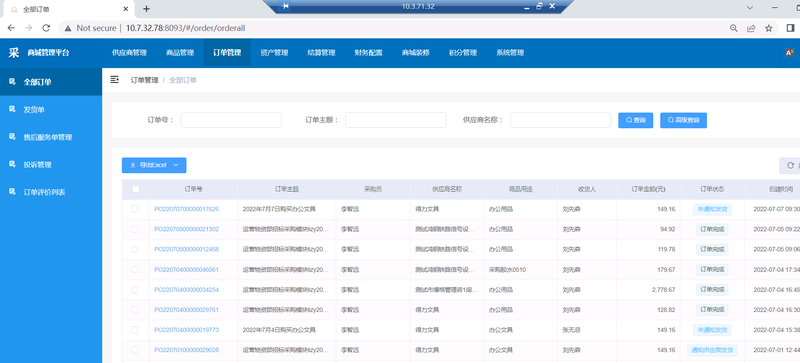
Task: Check the row for order PO22070100000029028
Action: (135, 350)
